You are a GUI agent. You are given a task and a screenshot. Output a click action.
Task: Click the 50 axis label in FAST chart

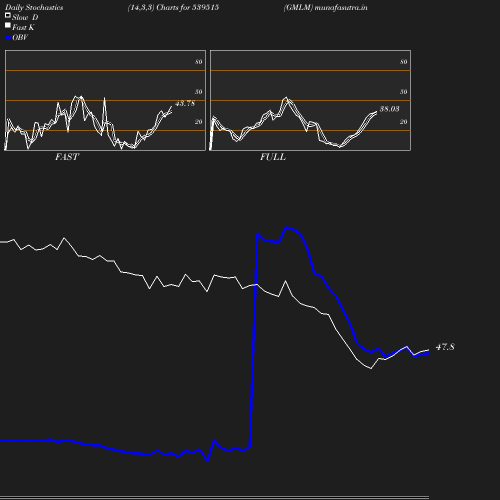(x=199, y=92)
